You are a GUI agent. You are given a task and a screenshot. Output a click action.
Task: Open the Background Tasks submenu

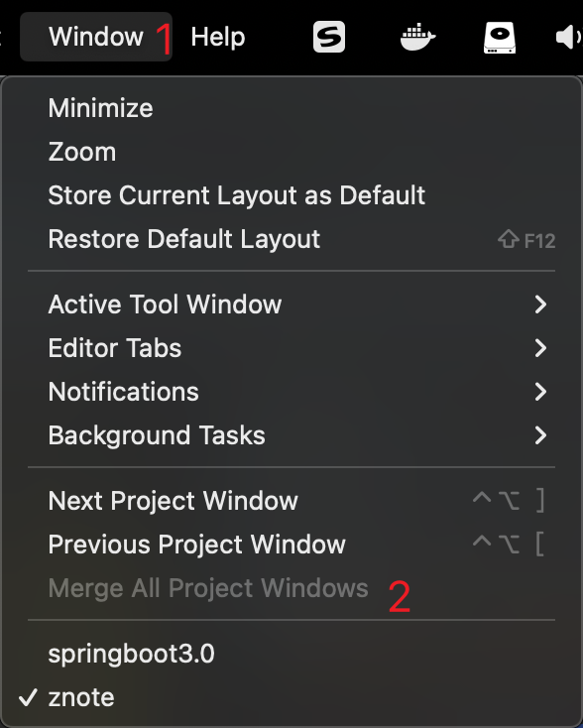point(291,435)
